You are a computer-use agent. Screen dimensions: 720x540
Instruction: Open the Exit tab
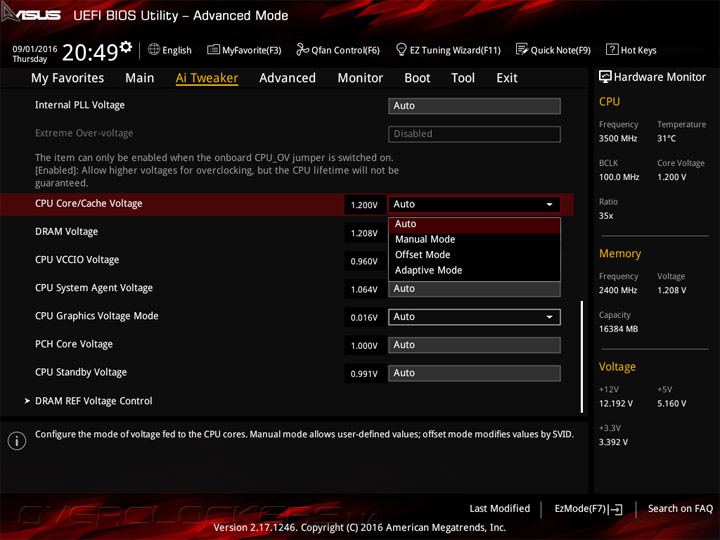click(x=506, y=78)
